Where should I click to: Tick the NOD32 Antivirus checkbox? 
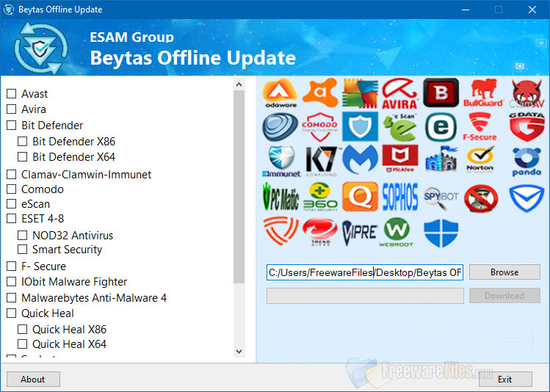[x=23, y=235]
